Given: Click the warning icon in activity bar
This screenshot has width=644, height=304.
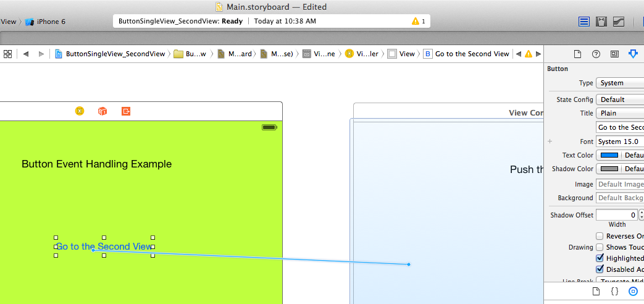Looking at the screenshot, I should tap(416, 21).
